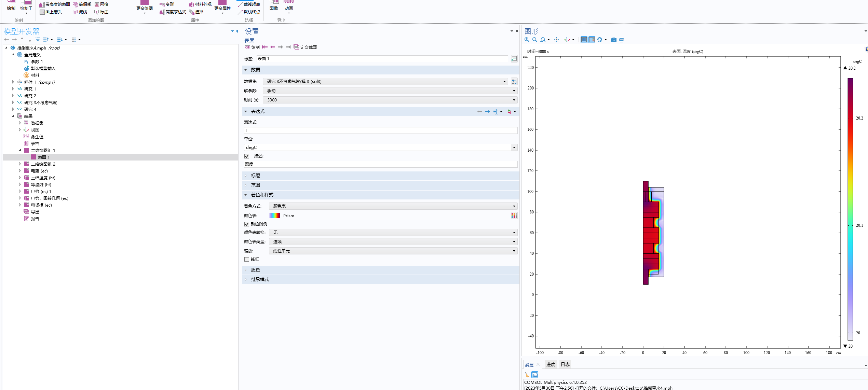Click the temperature color legend bar
The width and height of the screenshot is (868, 390).
click(850, 209)
